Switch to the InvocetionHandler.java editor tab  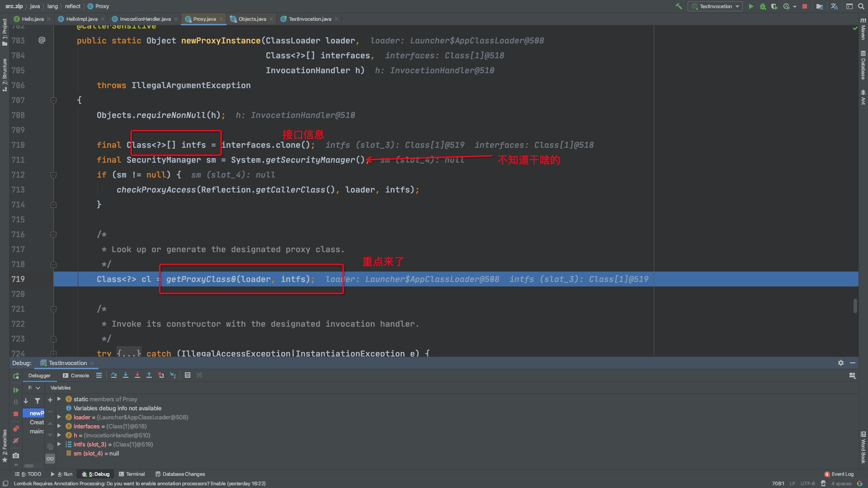pyautogui.click(x=145, y=19)
